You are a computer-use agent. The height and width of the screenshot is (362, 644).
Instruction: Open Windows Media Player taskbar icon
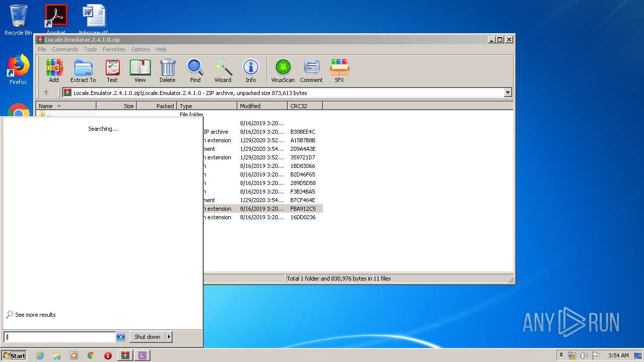[74, 355]
